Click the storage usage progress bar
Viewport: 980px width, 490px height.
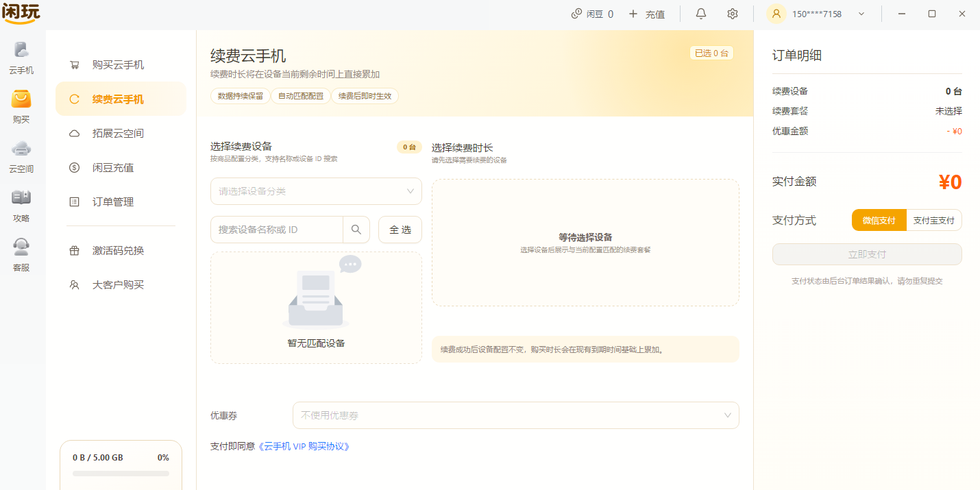[x=121, y=474]
